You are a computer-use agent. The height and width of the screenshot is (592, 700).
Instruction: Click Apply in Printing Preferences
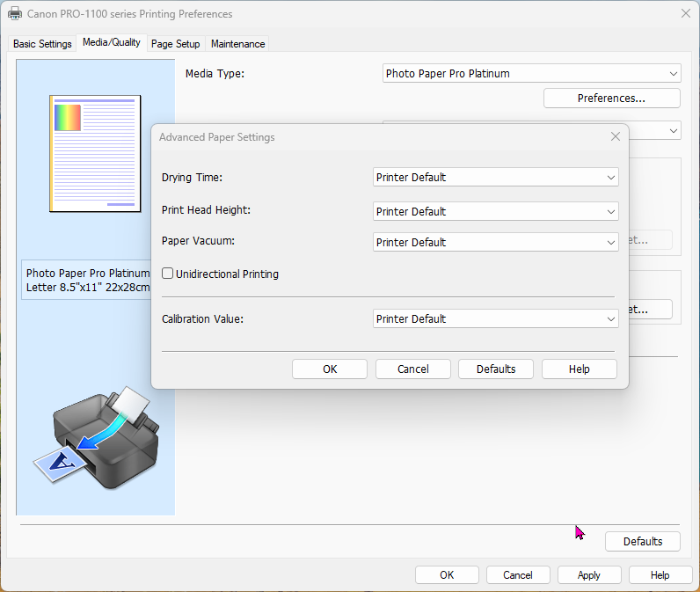[588, 575]
